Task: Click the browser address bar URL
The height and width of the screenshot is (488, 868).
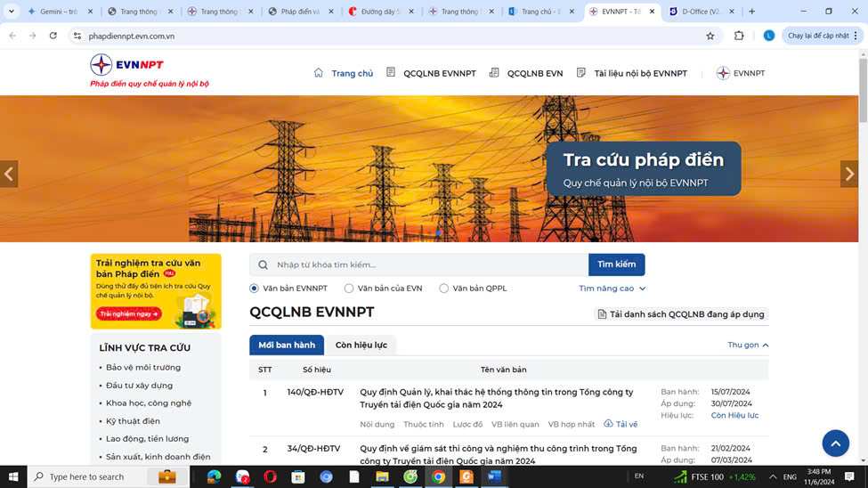Action: [131, 36]
